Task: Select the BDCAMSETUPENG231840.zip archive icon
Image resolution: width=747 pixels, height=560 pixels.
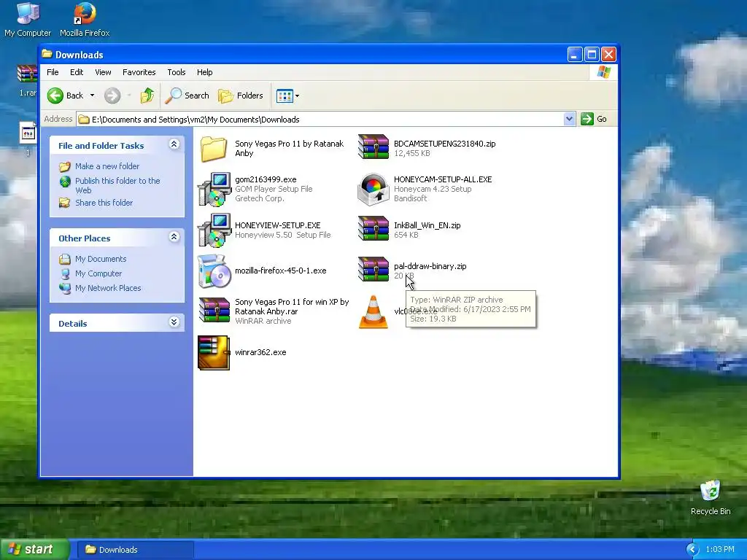Action: tap(373, 147)
